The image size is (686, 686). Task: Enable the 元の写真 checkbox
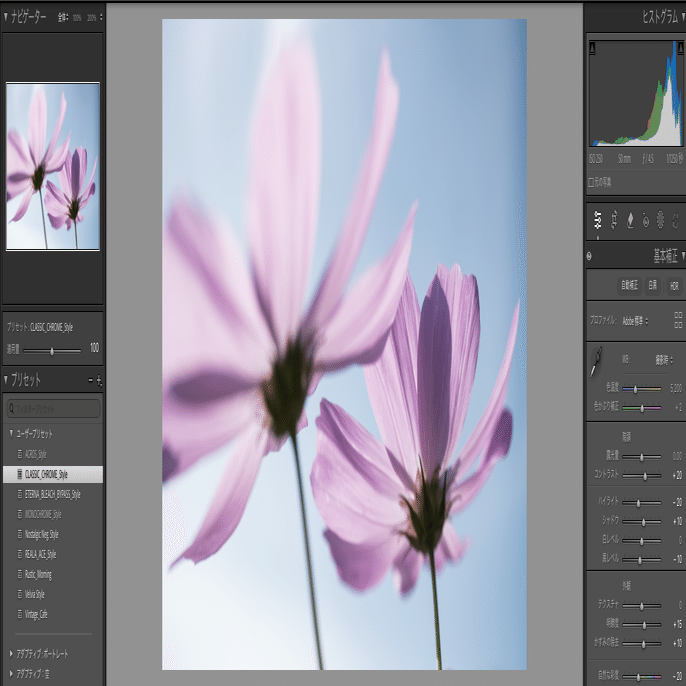coord(591,182)
